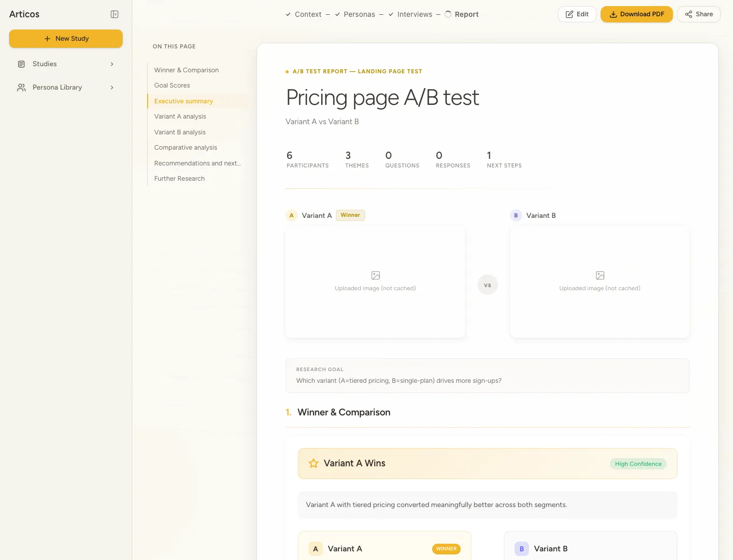Download the report as PDF

637,14
